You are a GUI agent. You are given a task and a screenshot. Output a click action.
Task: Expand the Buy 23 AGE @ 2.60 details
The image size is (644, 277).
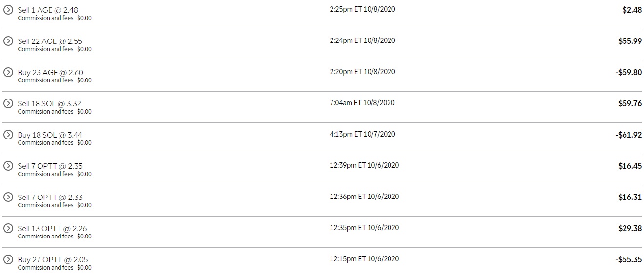point(8,72)
